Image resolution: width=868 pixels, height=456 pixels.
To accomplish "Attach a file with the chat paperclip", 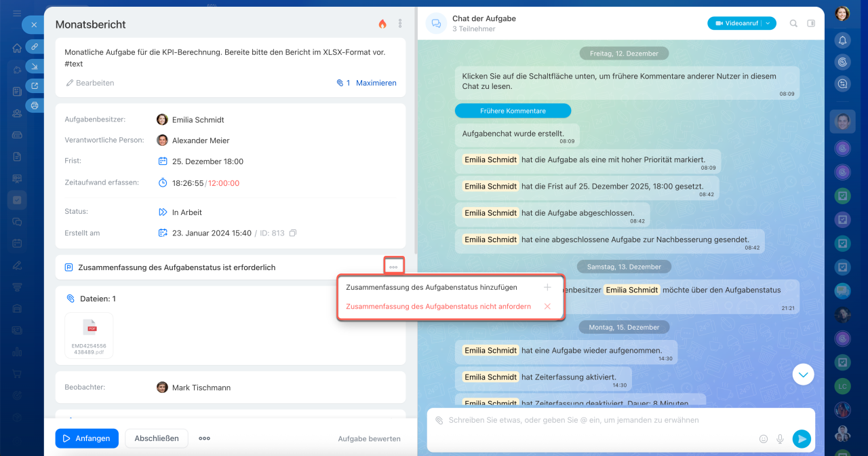I will 439,421.
